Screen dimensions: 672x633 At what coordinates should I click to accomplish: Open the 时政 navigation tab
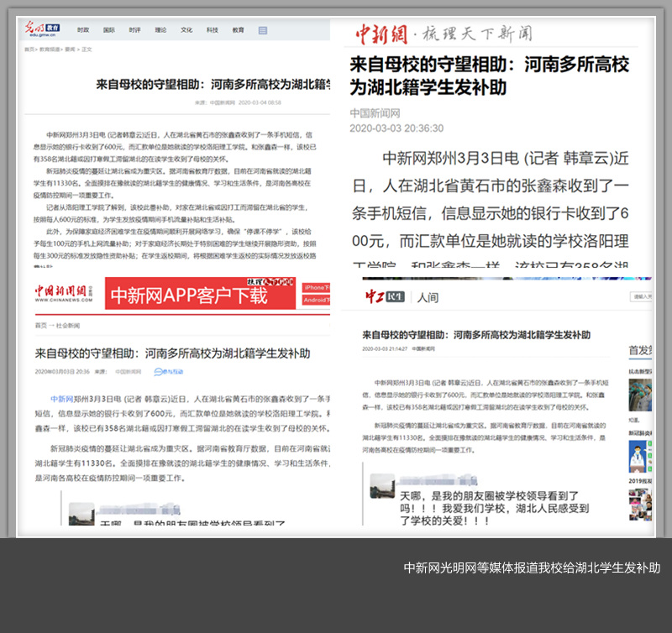coord(83,29)
